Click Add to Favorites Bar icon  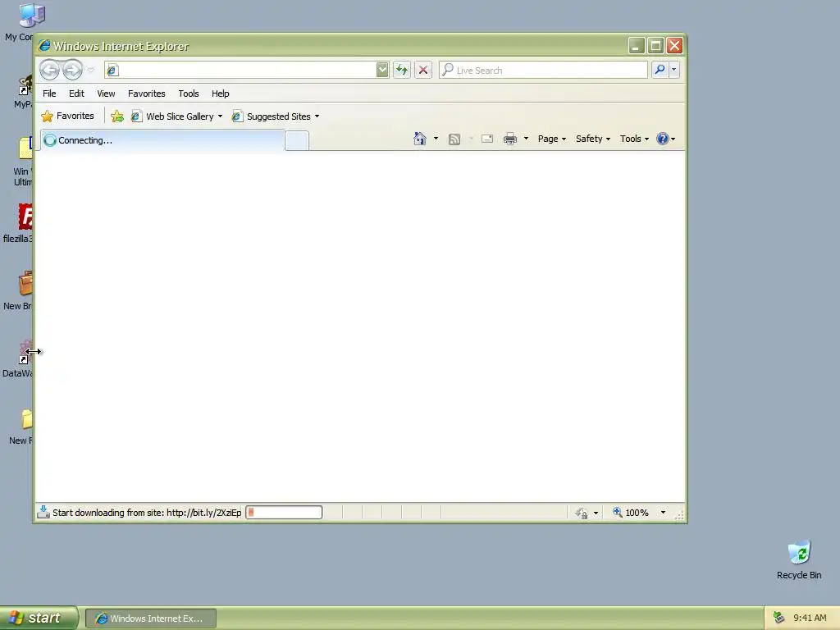117,116
